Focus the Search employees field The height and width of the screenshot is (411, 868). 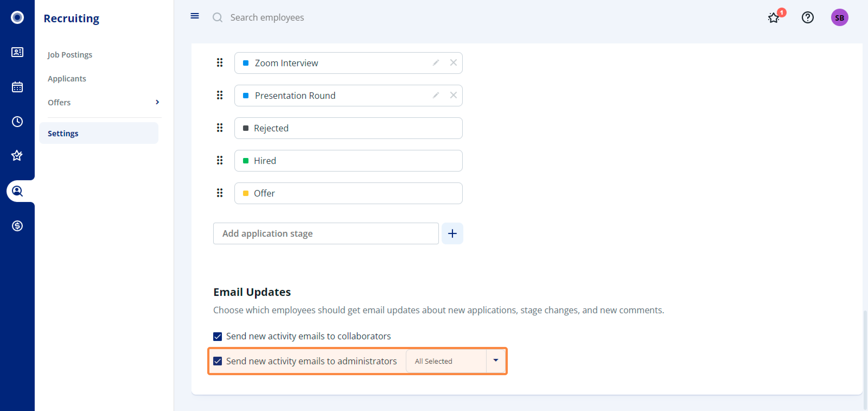267,18
